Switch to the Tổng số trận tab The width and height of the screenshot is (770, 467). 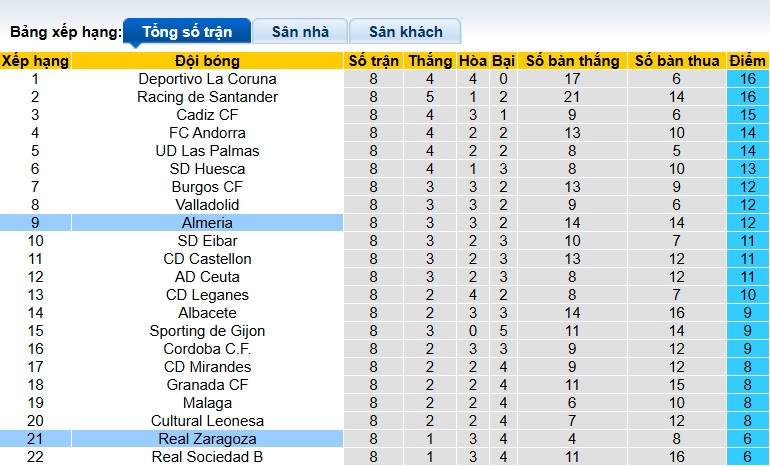point(187,32)
